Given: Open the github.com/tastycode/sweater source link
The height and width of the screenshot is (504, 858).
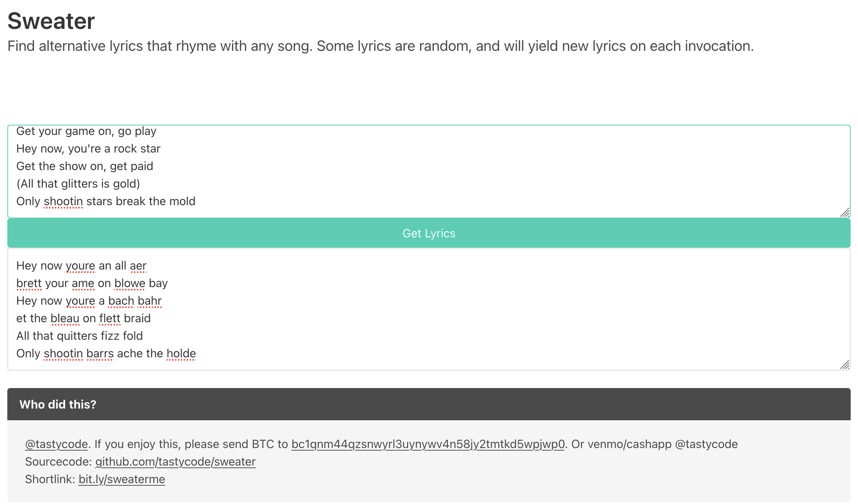Looking at the screenshot, I should click(175, 462).
